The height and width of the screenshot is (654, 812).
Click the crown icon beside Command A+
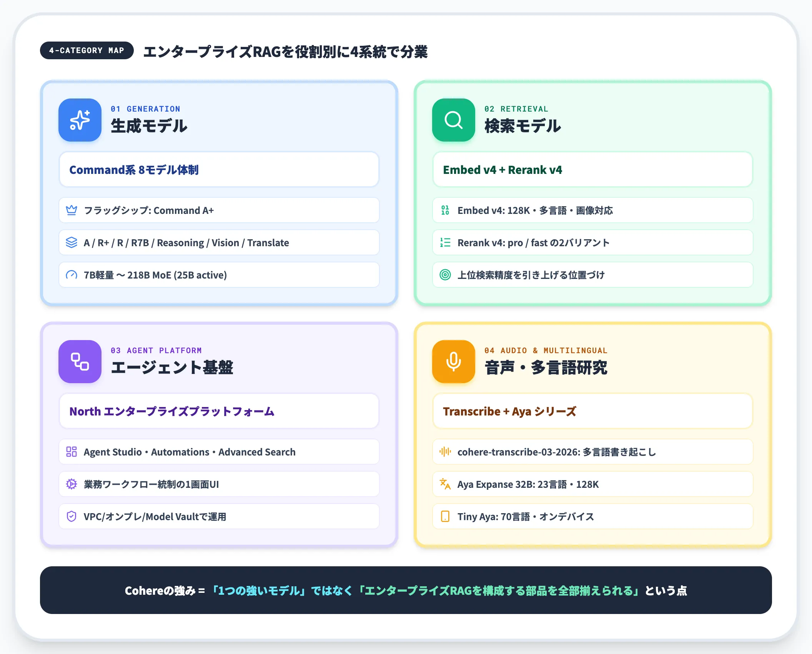pyautogui.click(x=72, y=210)
